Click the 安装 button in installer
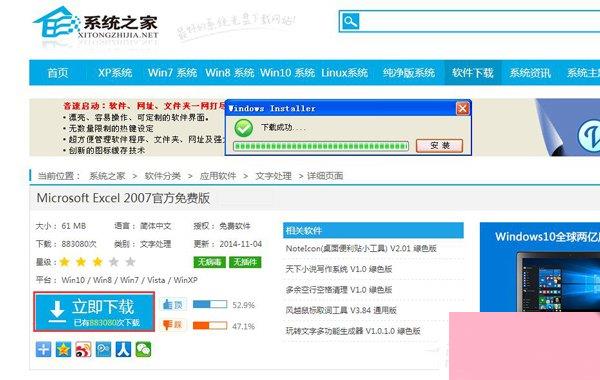This screenshot has height=380, width=600. 439,145
